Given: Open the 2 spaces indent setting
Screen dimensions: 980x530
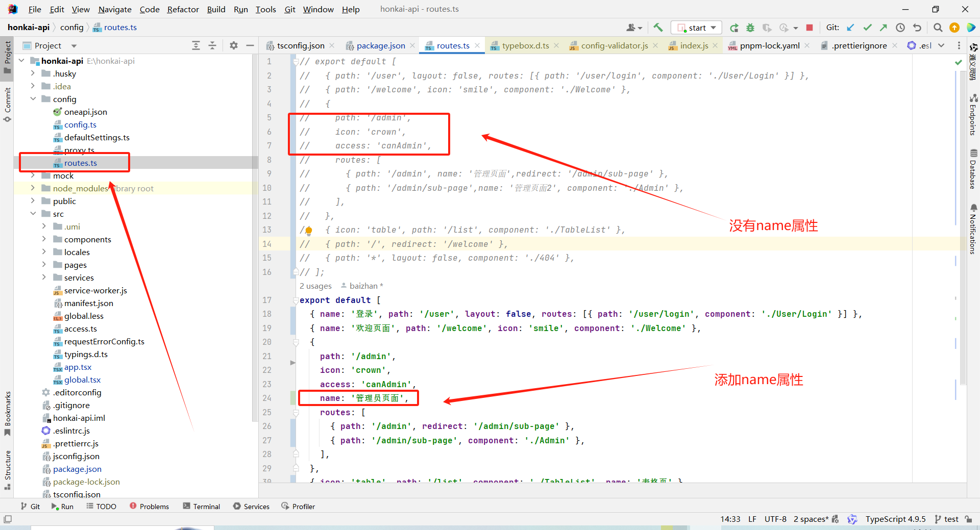Looking at the screenshot, I should (x=811, y=519).
